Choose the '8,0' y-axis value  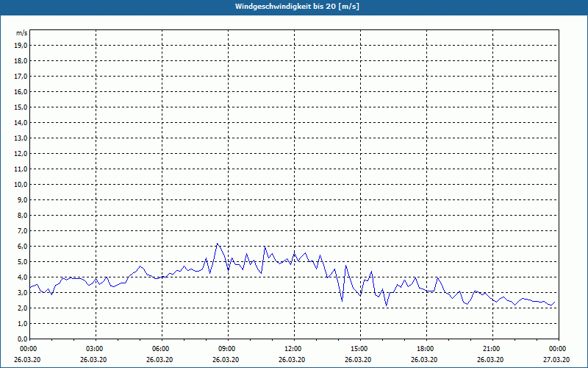22,216
